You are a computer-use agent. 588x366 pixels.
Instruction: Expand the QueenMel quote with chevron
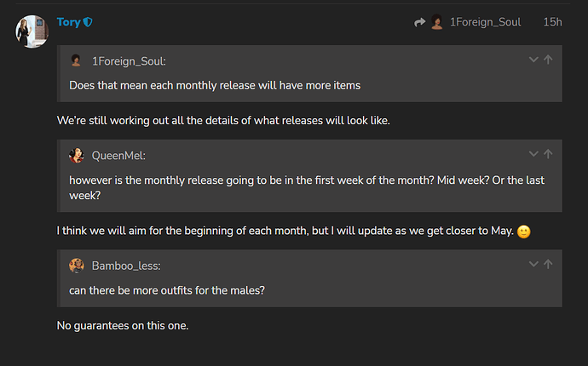(533, 154)
